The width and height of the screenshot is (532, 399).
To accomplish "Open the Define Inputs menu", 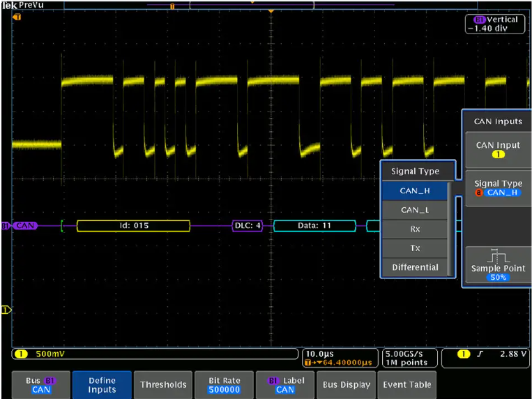I will (102, 385).
